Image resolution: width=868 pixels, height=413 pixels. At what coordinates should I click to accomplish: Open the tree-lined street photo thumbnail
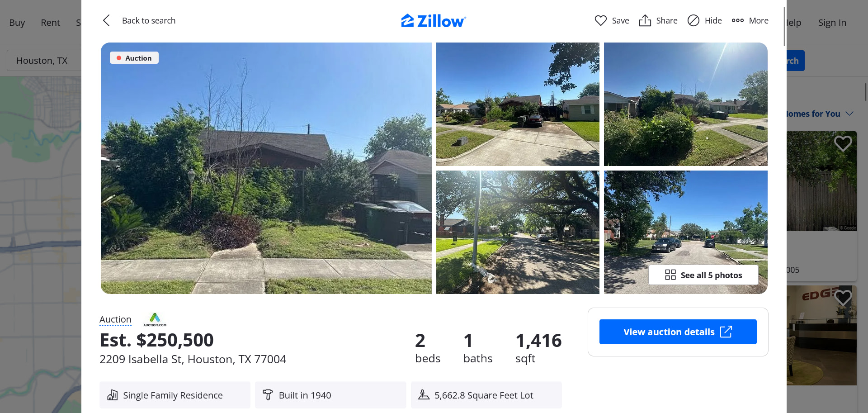click(518, 232)
